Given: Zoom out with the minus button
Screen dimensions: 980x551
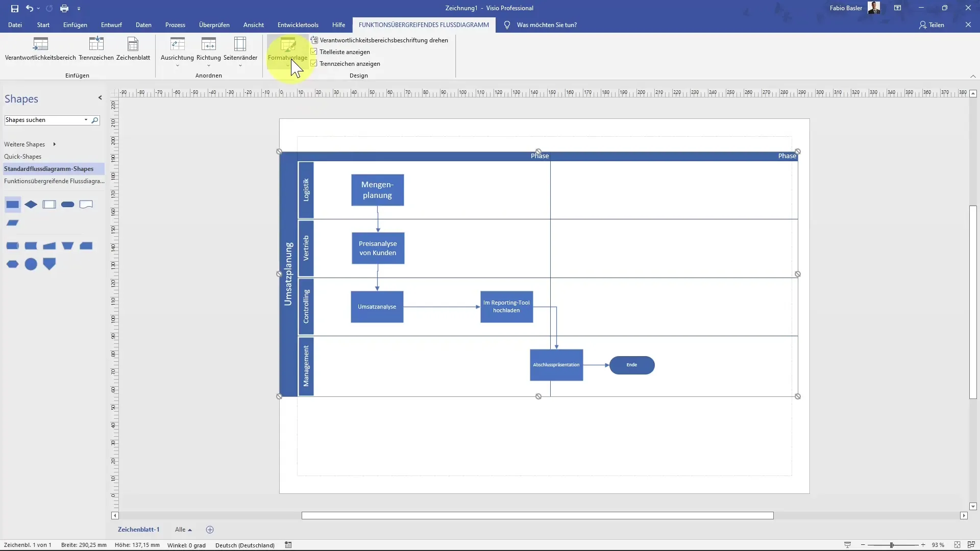Looking at the screenshot, I should pyautogui.click(x=863, y=545).
